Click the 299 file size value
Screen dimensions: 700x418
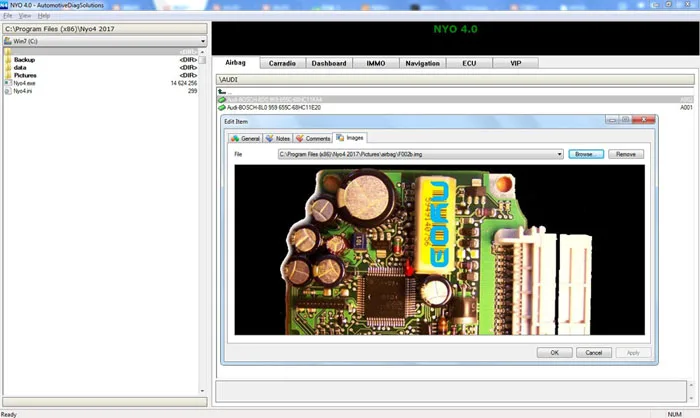192,91
